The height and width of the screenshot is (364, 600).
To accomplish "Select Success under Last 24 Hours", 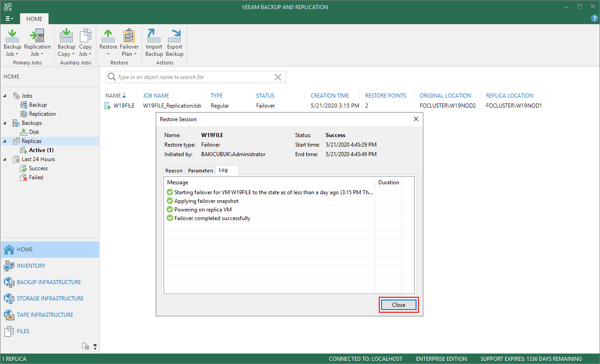I will click(38, 168).
